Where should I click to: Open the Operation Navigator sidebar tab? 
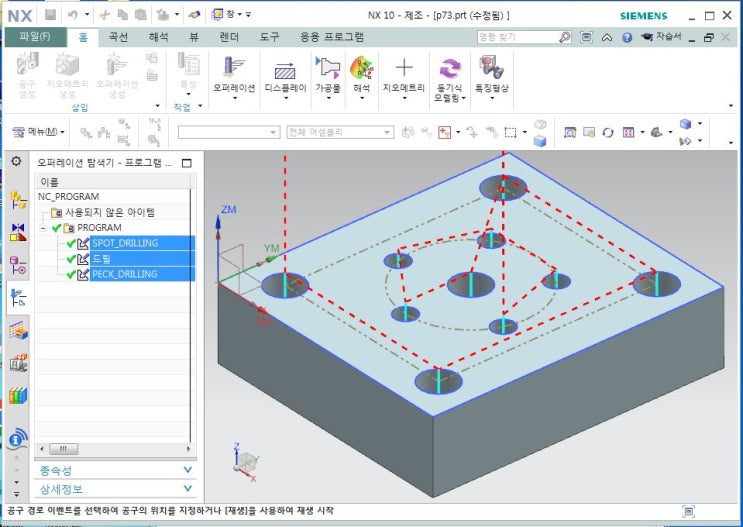coord(18,297)
